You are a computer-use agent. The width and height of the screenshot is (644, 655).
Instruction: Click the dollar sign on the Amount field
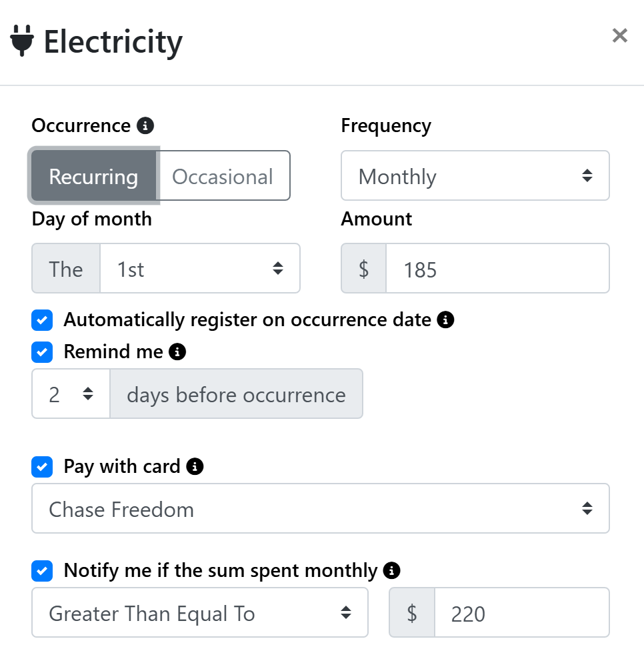pyautogui.click(x=363, y=268)
